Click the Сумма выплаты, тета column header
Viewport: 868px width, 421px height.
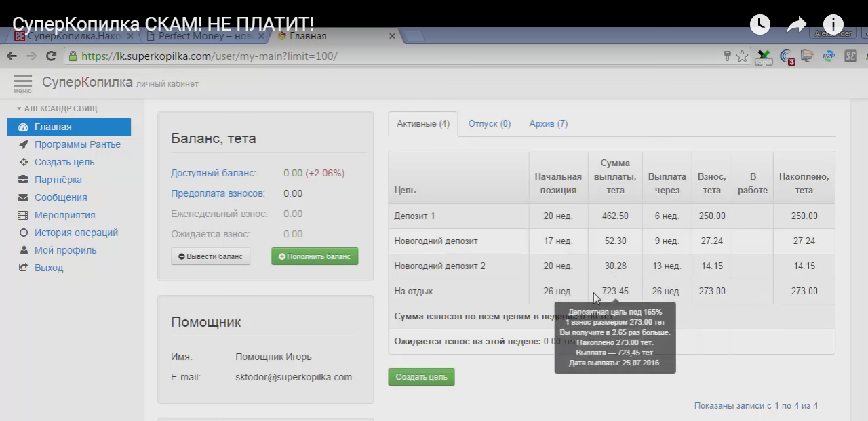[x=615, y=176]
